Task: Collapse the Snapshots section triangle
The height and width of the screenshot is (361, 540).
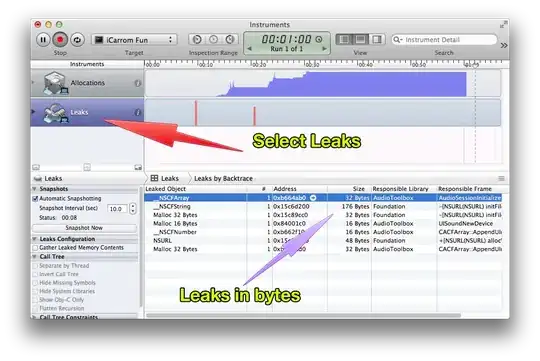Action: coord(34,189)
